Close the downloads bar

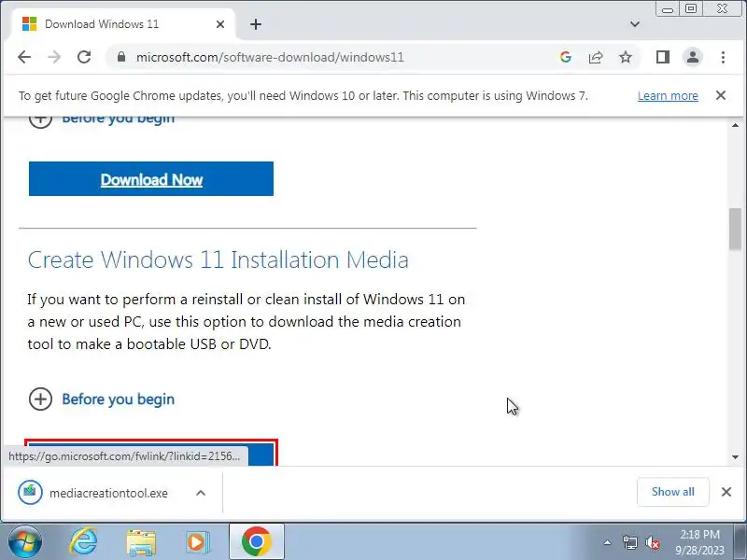tap(726, 492)
